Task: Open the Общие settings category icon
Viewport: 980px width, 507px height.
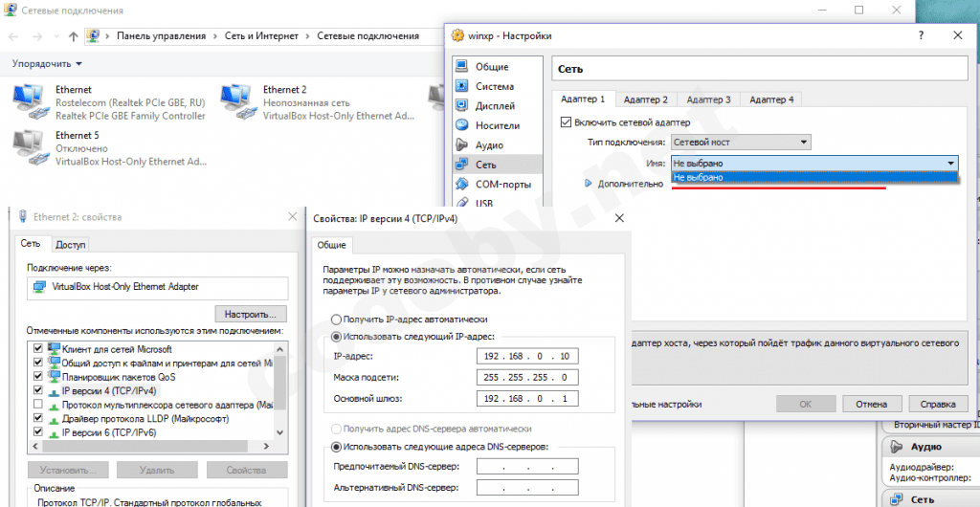Action: 462,67
